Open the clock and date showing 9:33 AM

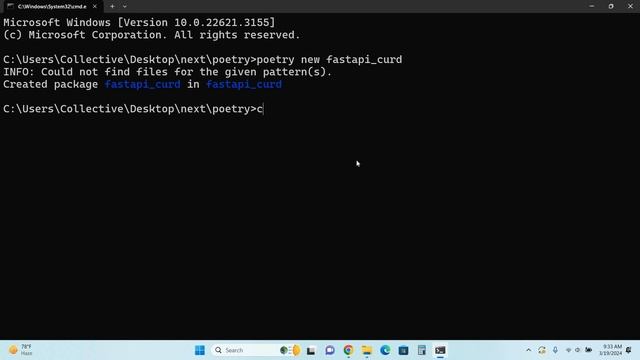(x=611, y=350)
